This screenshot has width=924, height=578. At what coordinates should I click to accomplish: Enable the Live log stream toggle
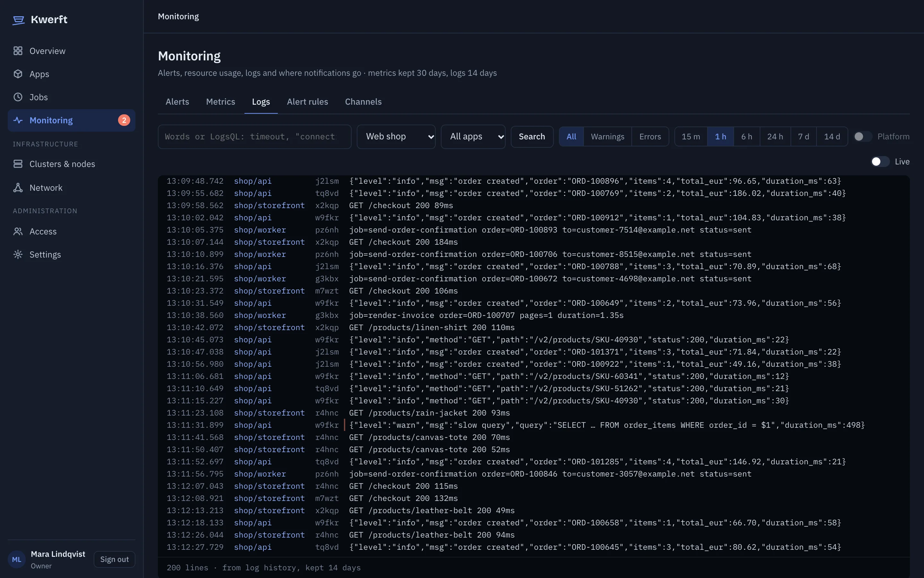pos(880,162)
